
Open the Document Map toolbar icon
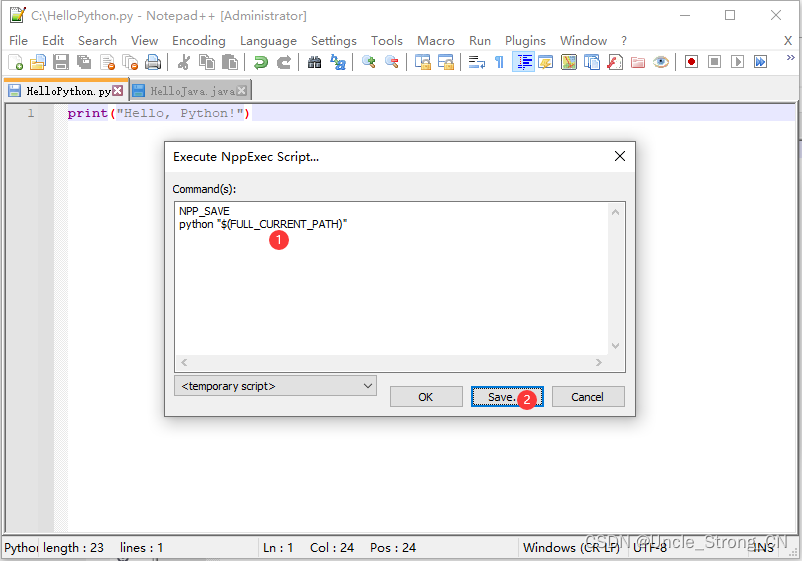tap(569, 62)
